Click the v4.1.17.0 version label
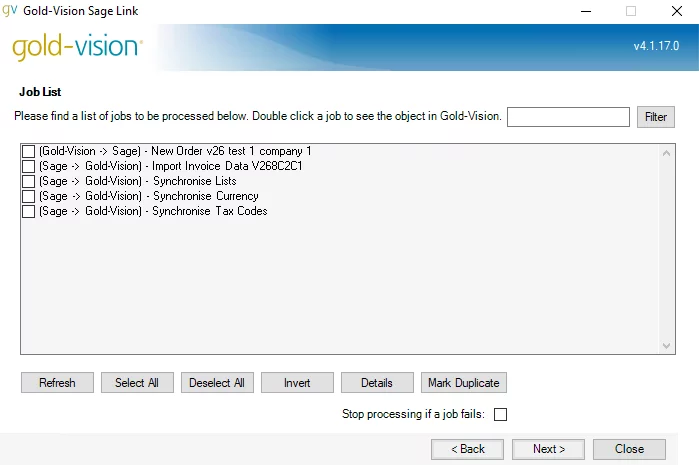 tap(656, 46)
